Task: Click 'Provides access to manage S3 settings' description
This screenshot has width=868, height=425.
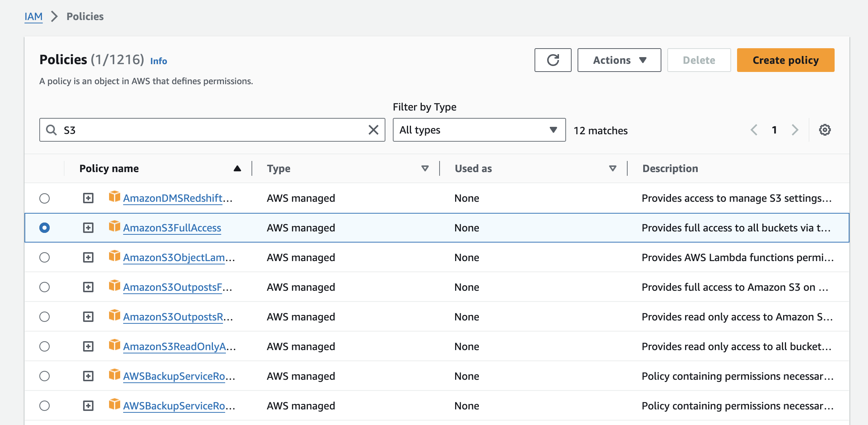Action: pyautogui.click(x=737, y=198)
